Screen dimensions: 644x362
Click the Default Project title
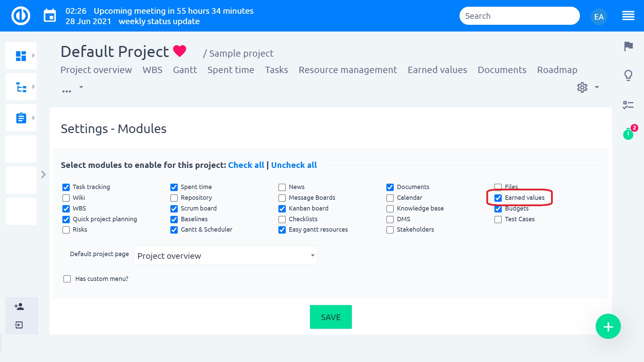pyautogui.click(x=115, y=52)
